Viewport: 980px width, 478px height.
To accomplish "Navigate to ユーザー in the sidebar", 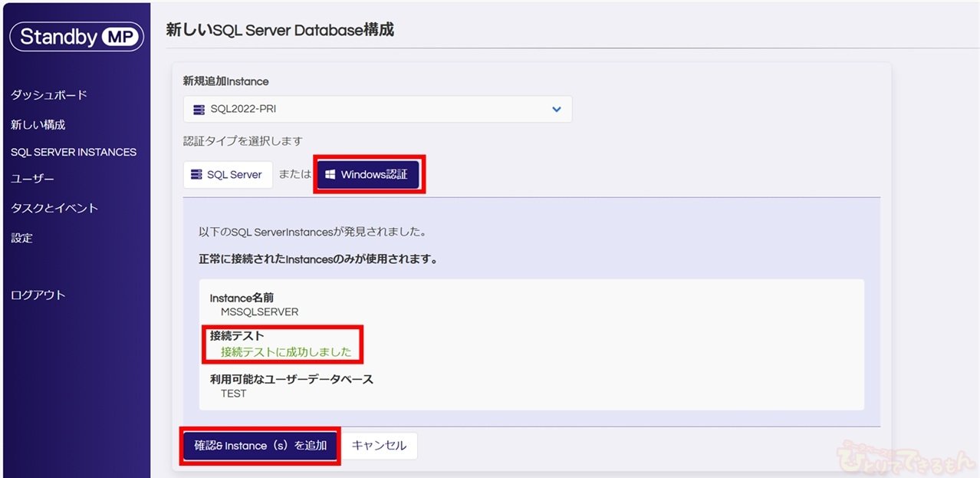I will tap(32, 179).
